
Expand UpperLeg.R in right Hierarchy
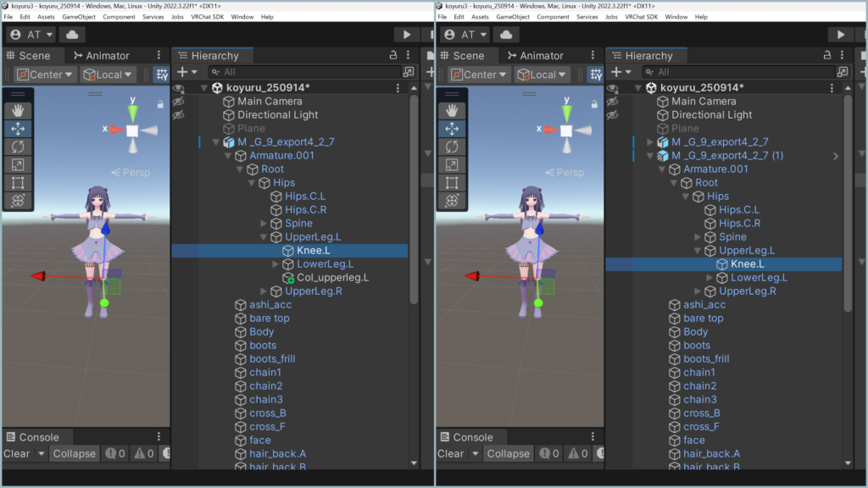click(x=698, y=291)
